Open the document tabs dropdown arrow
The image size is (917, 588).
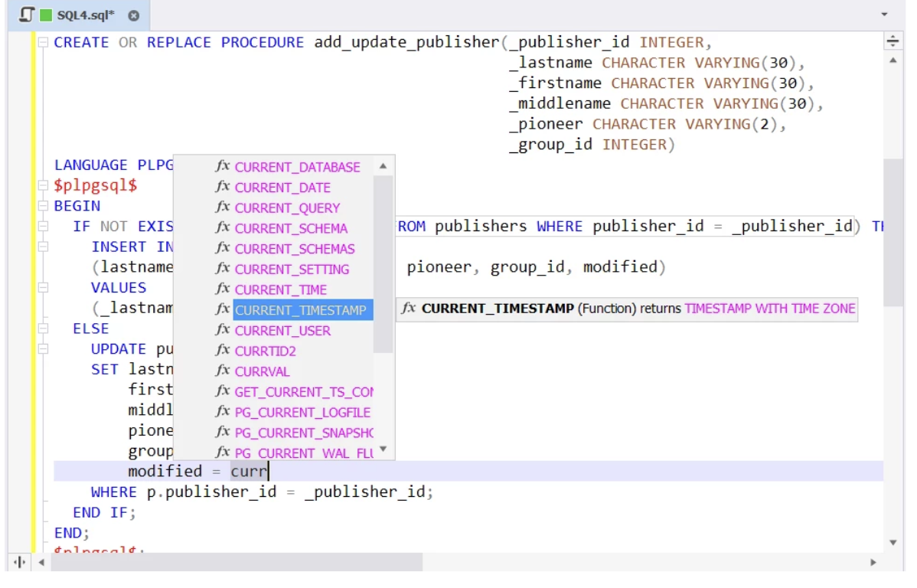(x=884, y=14)
